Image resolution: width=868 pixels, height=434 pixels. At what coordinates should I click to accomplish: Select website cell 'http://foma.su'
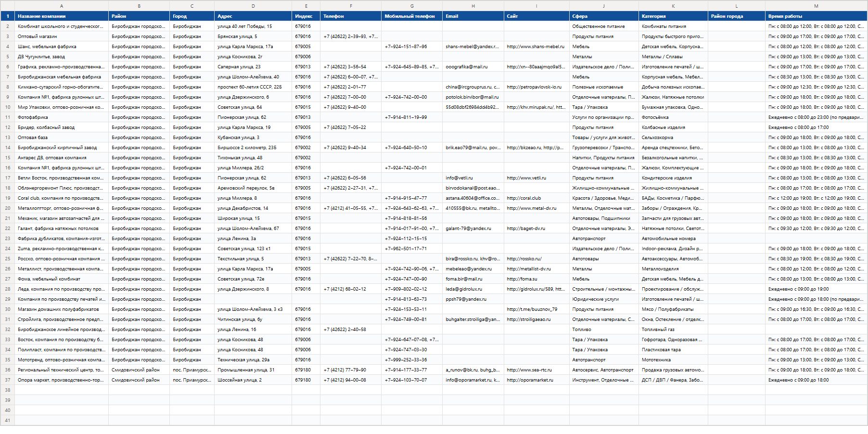coord(536,279)
